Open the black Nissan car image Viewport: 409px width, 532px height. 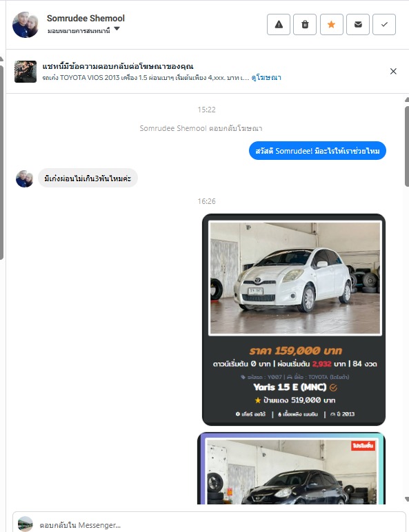tap(292, 471)
